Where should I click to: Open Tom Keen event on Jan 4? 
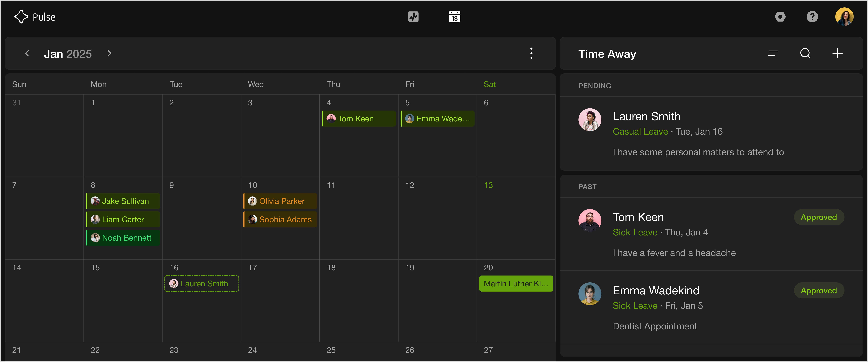[x=359, y=119]
